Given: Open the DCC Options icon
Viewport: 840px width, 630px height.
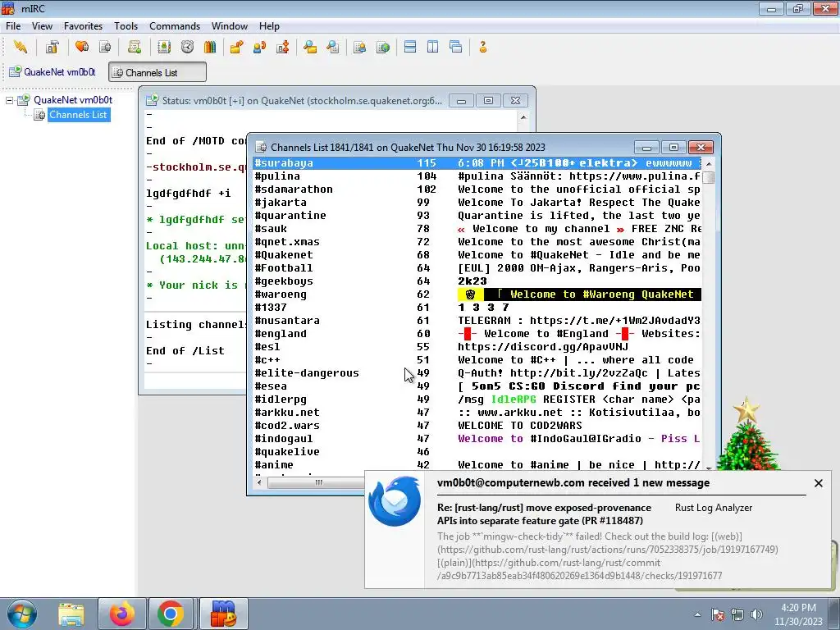Looking at the screenshot, I should pyautogui.click(x=283, y=47).
